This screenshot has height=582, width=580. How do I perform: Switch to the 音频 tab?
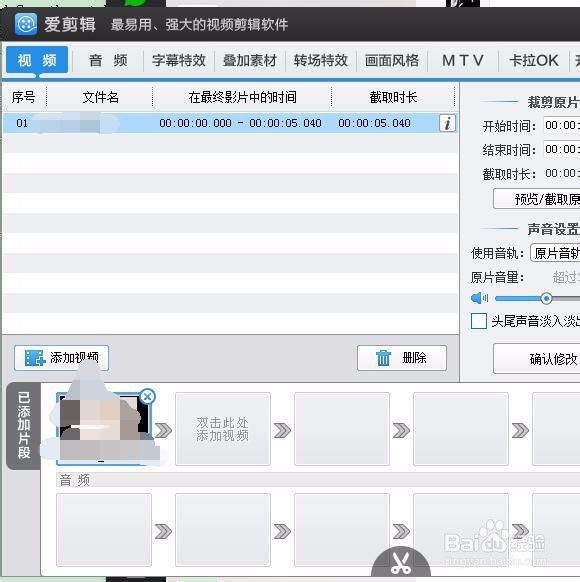click(108, 60)
